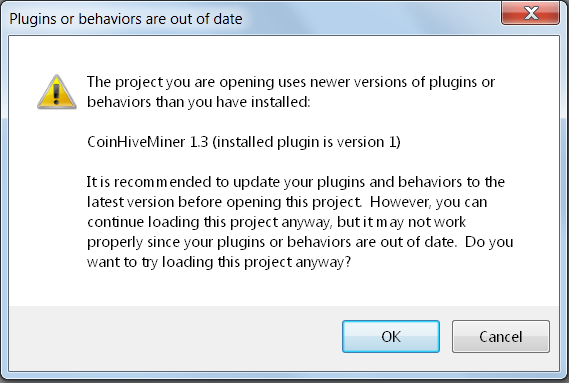Click the yellow warning triangle icon
Viewport: 569px width, 383px height.
point(57,91)
